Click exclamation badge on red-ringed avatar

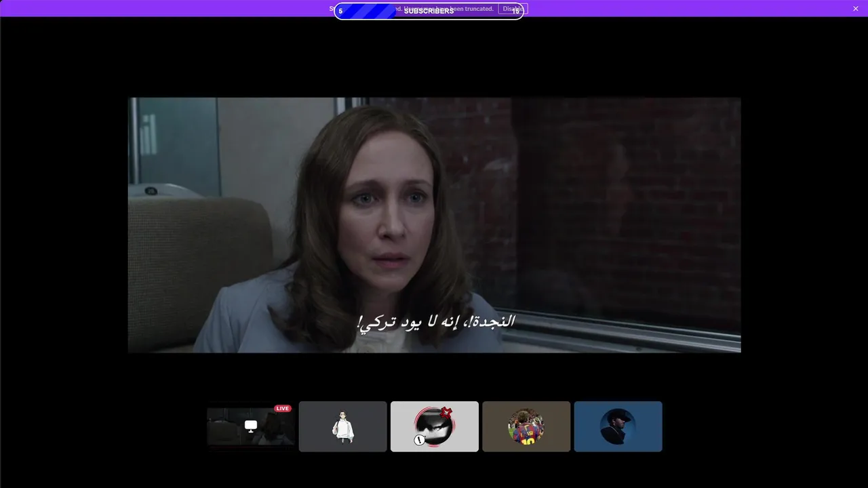pyautogui.click(x=420, y=441)
